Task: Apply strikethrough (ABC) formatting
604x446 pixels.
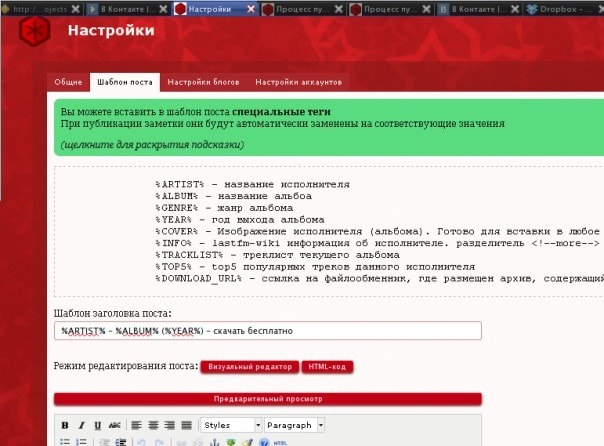Action: pos(114,425)
